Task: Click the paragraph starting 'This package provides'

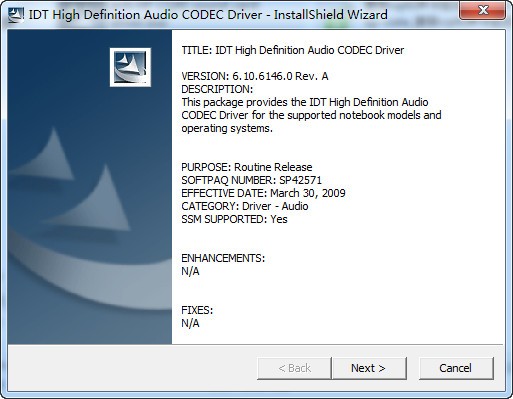Action: (x=311, y=115)
